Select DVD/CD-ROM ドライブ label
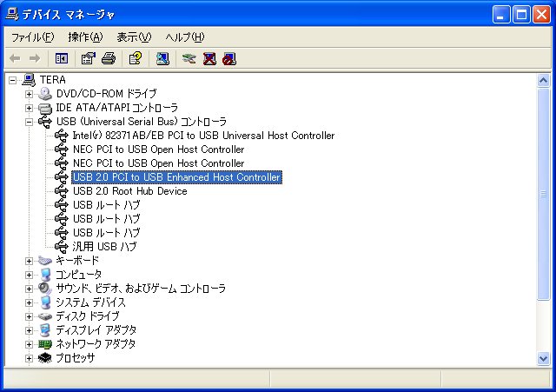Screen dimensions: 556x392 (106, 94)
